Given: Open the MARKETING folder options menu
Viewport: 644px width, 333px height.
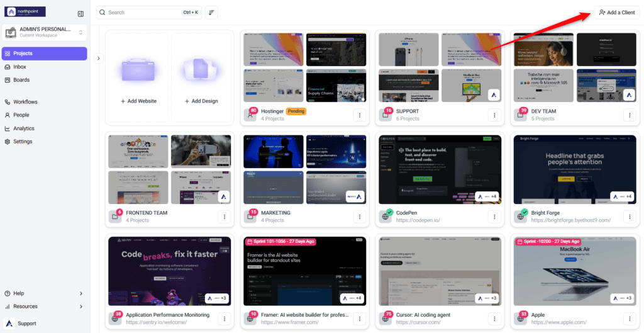Looking at the screenshot, I should (x=359, y=217).
